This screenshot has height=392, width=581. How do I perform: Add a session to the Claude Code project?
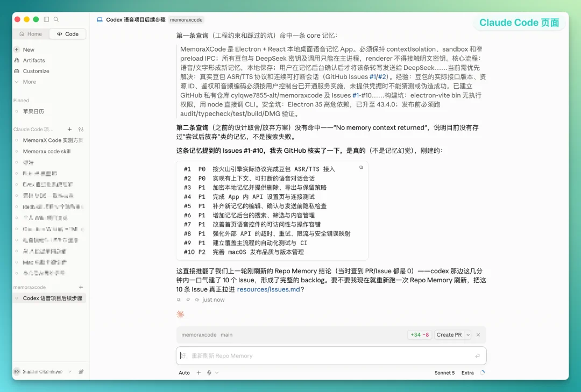(69, 129)
